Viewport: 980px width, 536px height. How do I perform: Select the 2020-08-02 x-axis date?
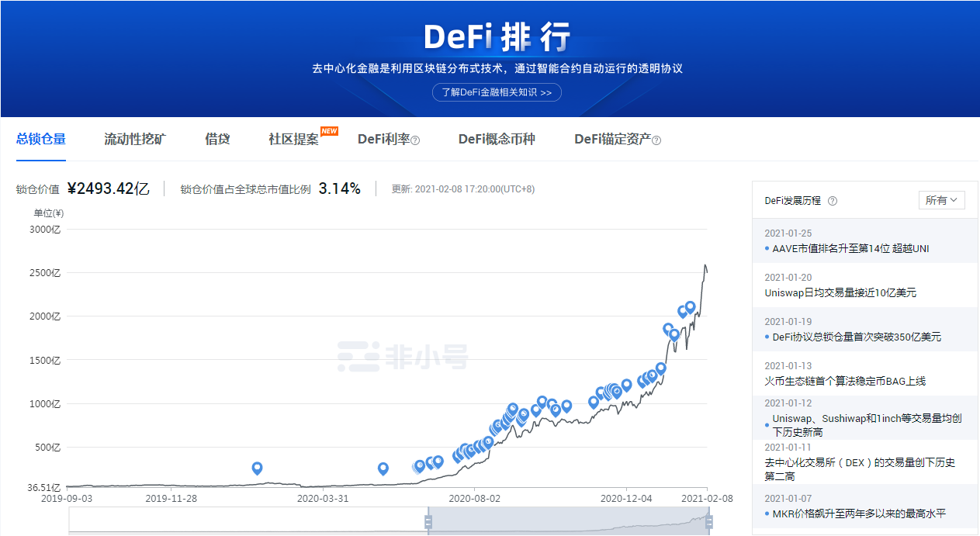[x=476, y=499]
